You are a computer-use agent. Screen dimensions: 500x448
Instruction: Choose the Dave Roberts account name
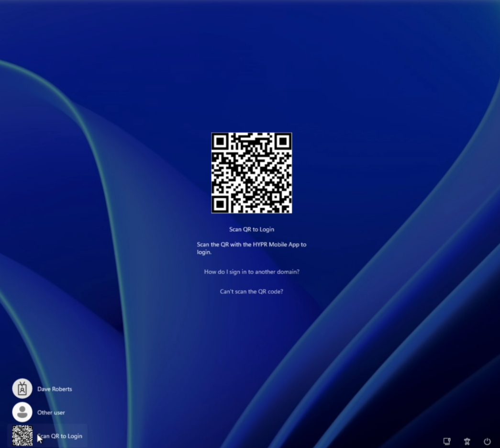[55, 389]
